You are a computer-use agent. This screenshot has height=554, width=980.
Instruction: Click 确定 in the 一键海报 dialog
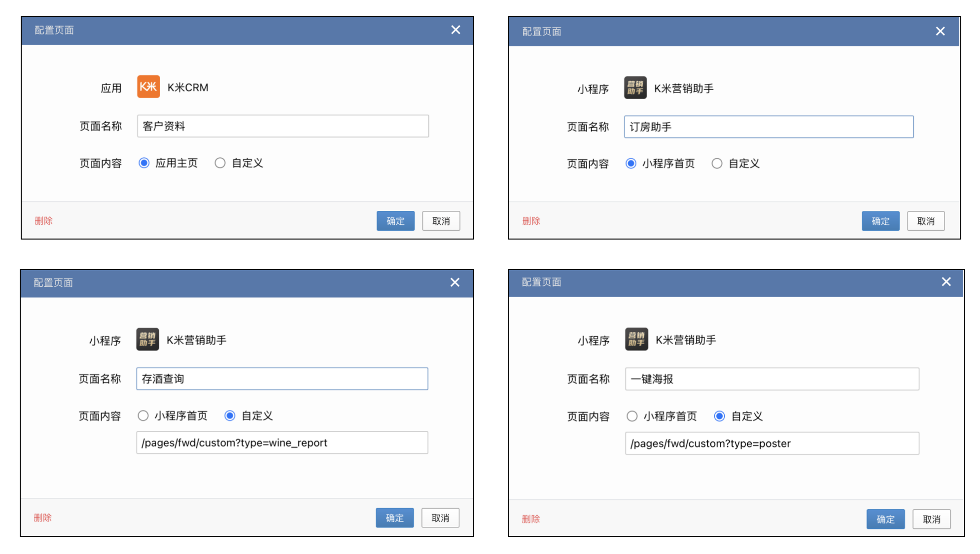click(x=885, y=519)
